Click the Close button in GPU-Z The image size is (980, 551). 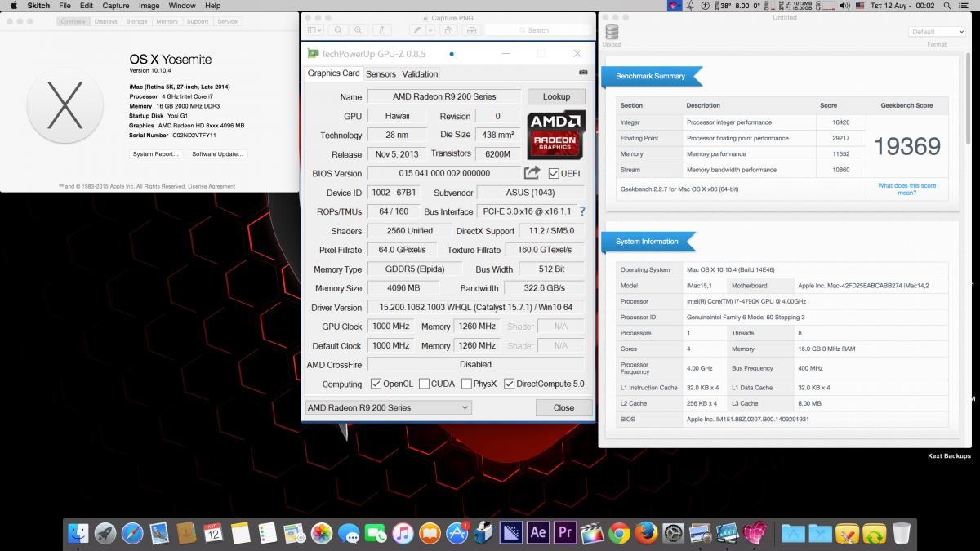[x=563, y=407]
